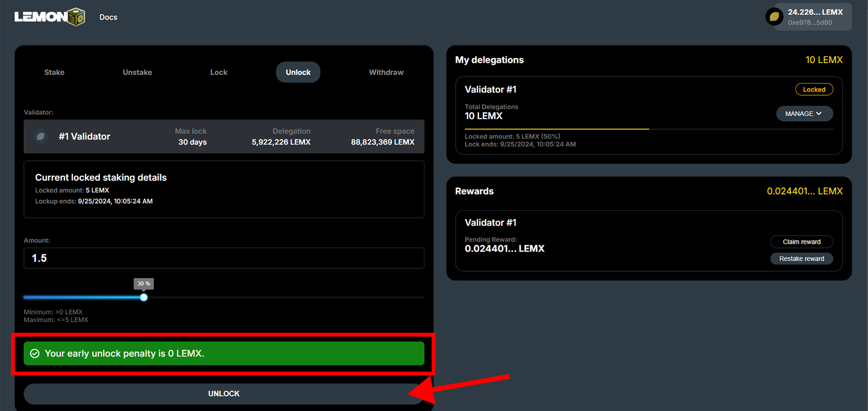Image resolution: width=868 pixels, height=411 pixels.
Task: Click Restake reward button
Action: click(801, 259)
